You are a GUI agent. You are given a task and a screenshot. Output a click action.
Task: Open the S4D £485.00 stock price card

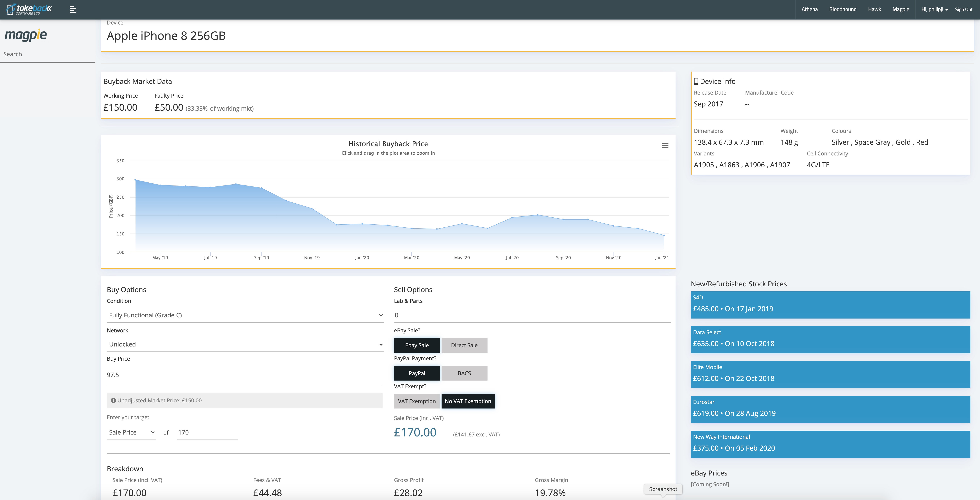click(x=830, y=305)
